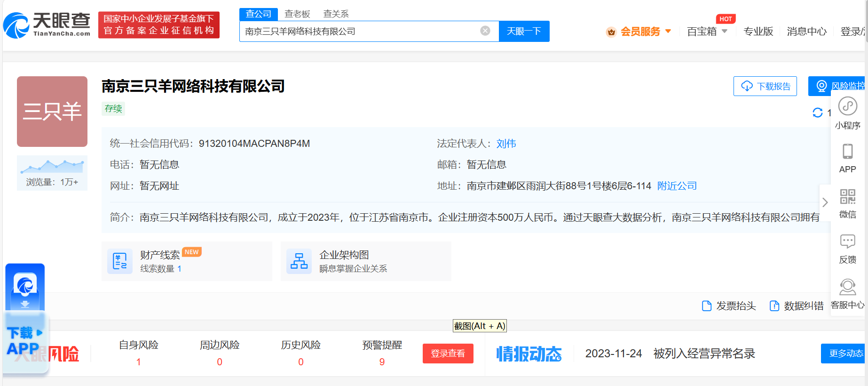
Task: Click the refresh icon below 下载报告
Action: click(818, 113)
